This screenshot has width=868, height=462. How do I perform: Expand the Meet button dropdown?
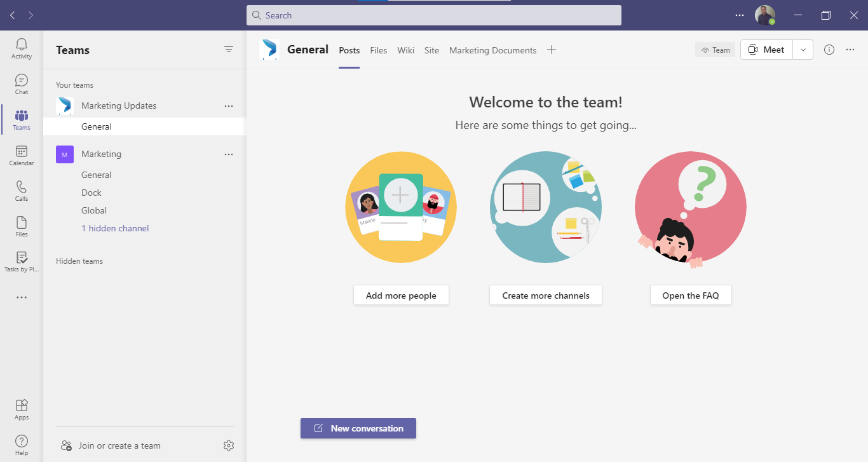[x=803, y=49]
